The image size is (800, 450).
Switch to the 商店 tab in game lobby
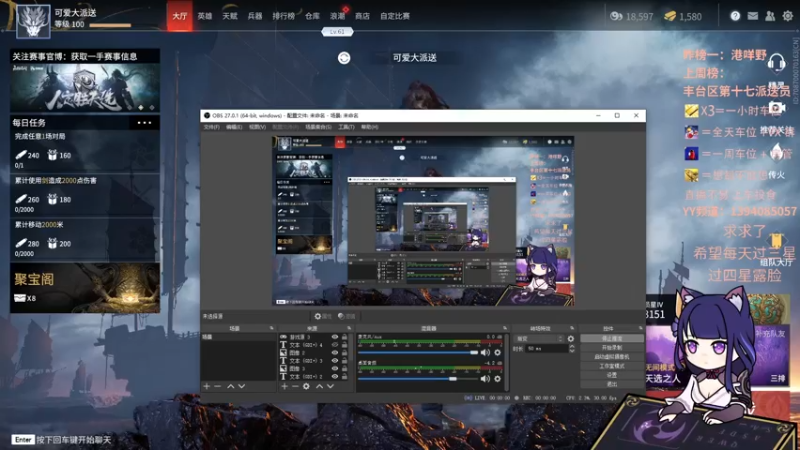(362, 16)
